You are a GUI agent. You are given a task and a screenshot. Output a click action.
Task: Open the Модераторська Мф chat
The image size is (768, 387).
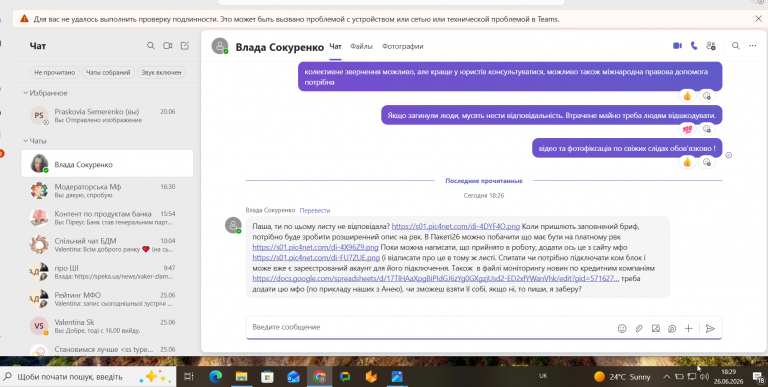click(x=107, y=191)
